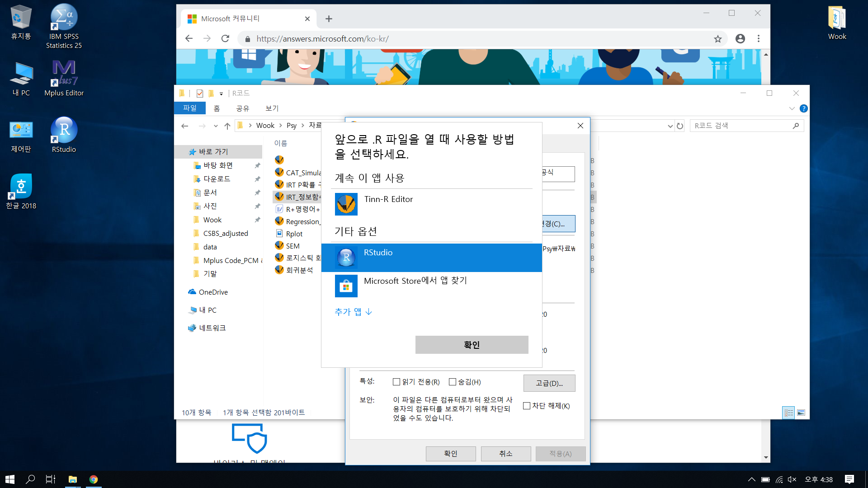Choose RStudio under 기타 옵션
This screenshot has width=868, height=488.
378,253
